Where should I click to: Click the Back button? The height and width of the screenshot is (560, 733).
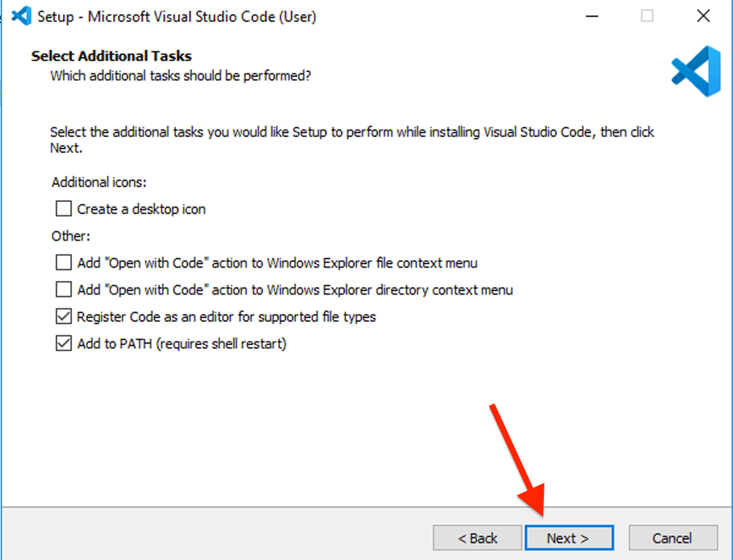click(x=477, y=537)
